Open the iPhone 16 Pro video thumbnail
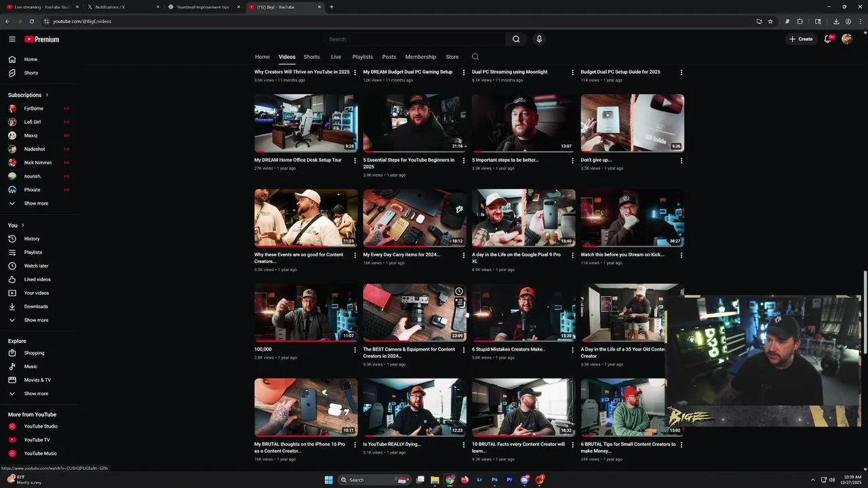Viewport: 868px width, 488px height. click(x=306, y=407)
